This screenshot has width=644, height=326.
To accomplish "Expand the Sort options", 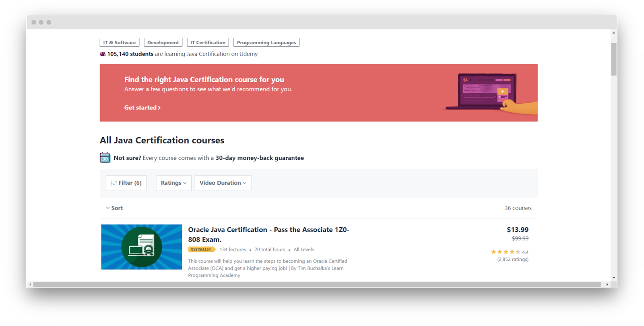I will (114, 208).
